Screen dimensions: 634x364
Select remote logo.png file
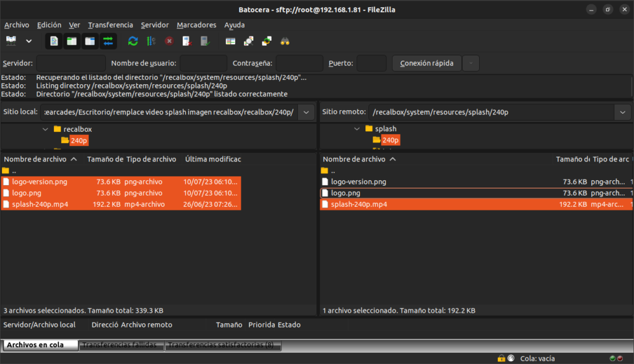point(476,193)
